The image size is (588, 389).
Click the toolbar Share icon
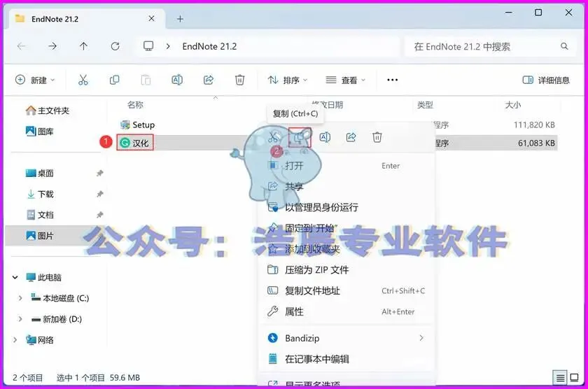click(209, 80)
